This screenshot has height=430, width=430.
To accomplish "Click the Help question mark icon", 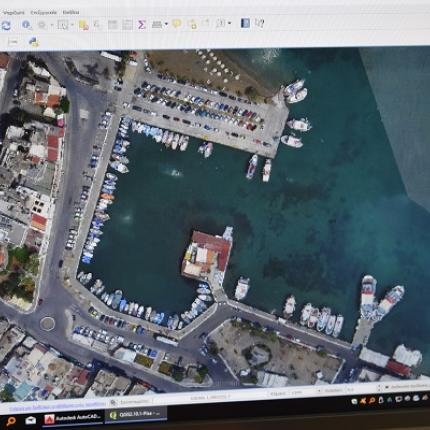I will [x=259, y=23].
